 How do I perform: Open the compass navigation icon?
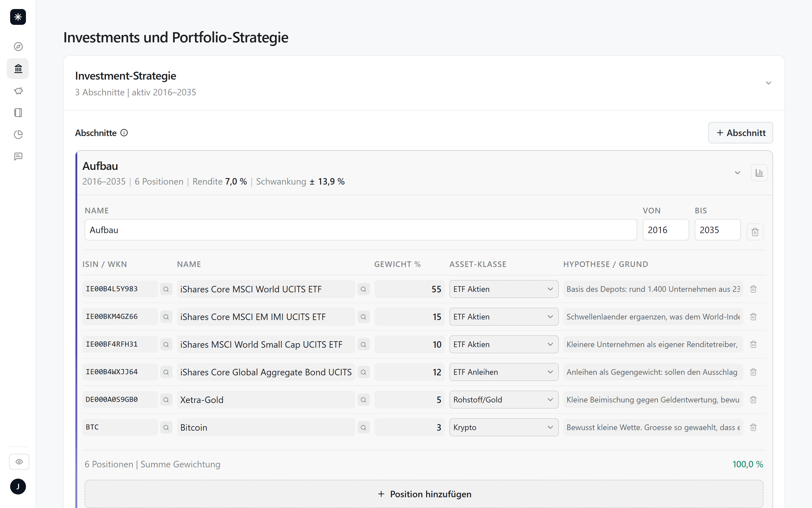click(x=18, y=46)
